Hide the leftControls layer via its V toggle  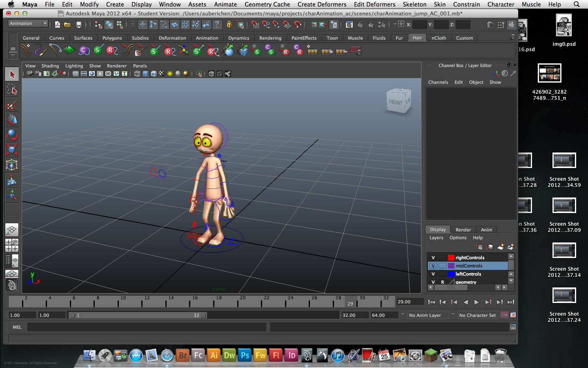(433, 274)
